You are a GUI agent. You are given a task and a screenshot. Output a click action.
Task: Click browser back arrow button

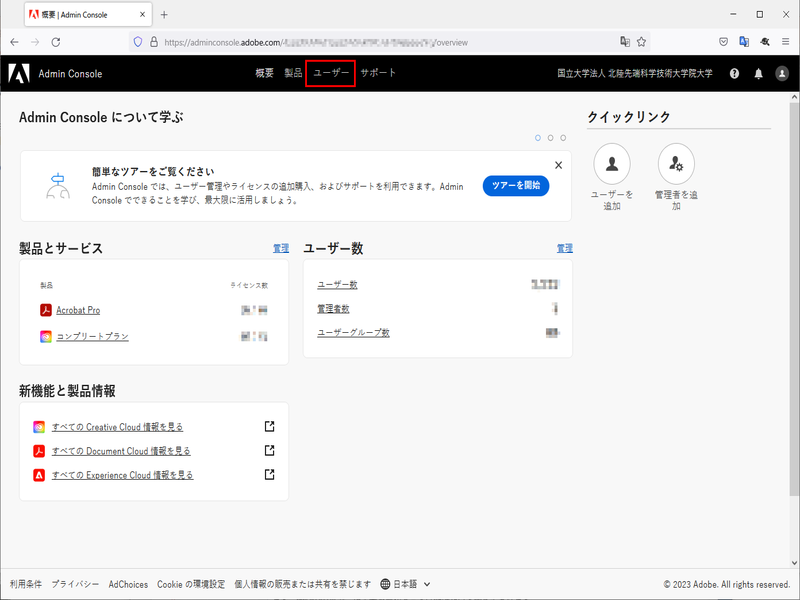pos(14,42)
